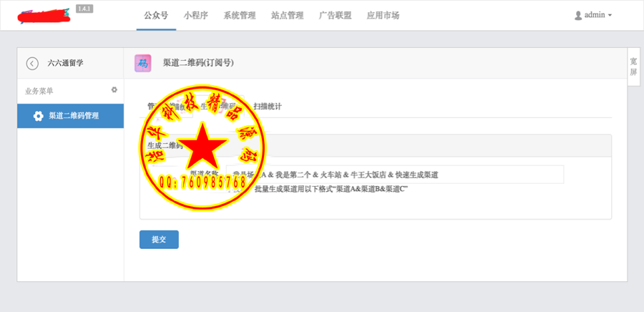The image size is (644, 312).
Task: Select 广告联盟 in the navigation bar
Action: point(335,16)
